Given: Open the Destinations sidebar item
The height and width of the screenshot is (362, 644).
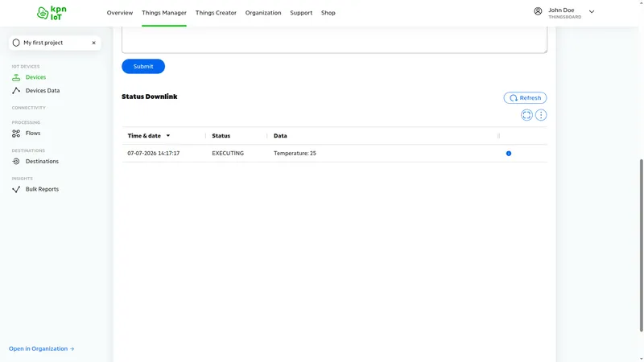Looking at the screenshot, I should 42,162.
